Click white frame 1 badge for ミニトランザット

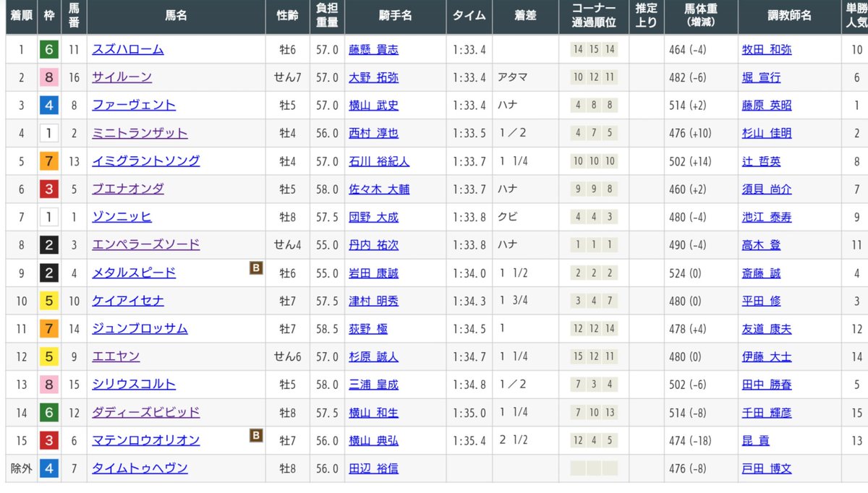(48, 133)
